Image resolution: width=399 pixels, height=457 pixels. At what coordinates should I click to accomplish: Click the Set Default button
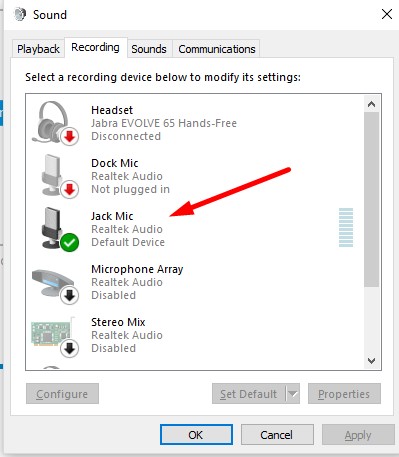249,394
